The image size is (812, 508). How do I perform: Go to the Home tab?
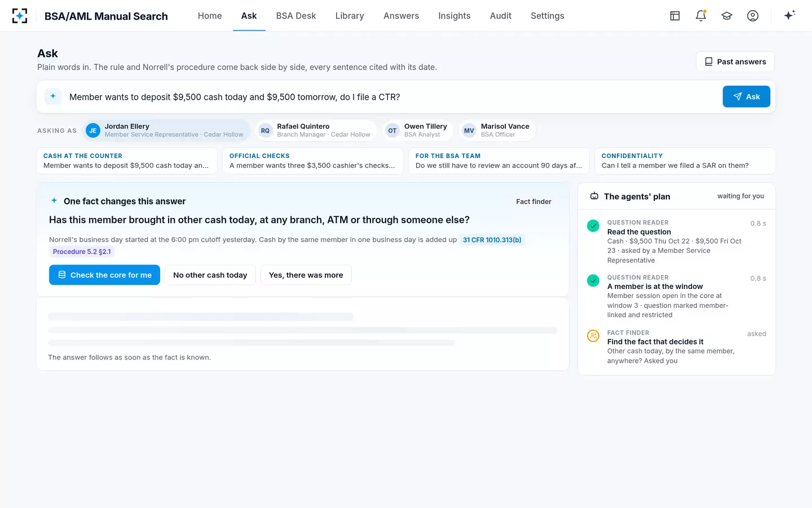click(210, 16)
